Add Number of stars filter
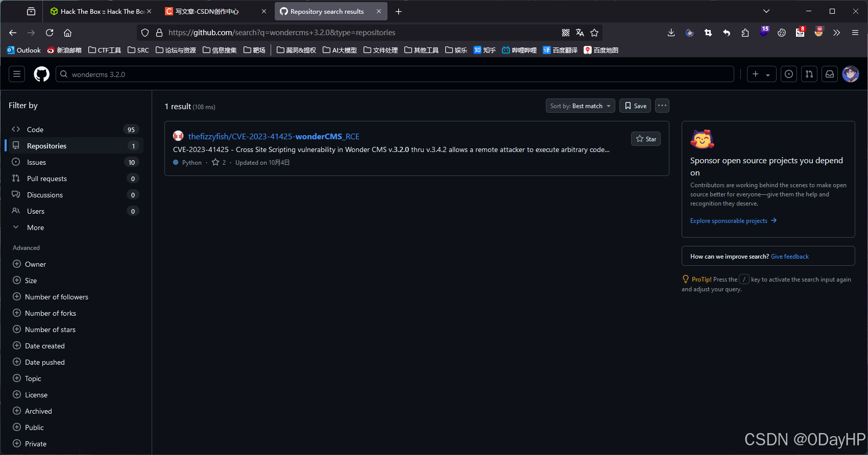The width and height of the screenshot is (868, 455). click(x=44, y=330)
